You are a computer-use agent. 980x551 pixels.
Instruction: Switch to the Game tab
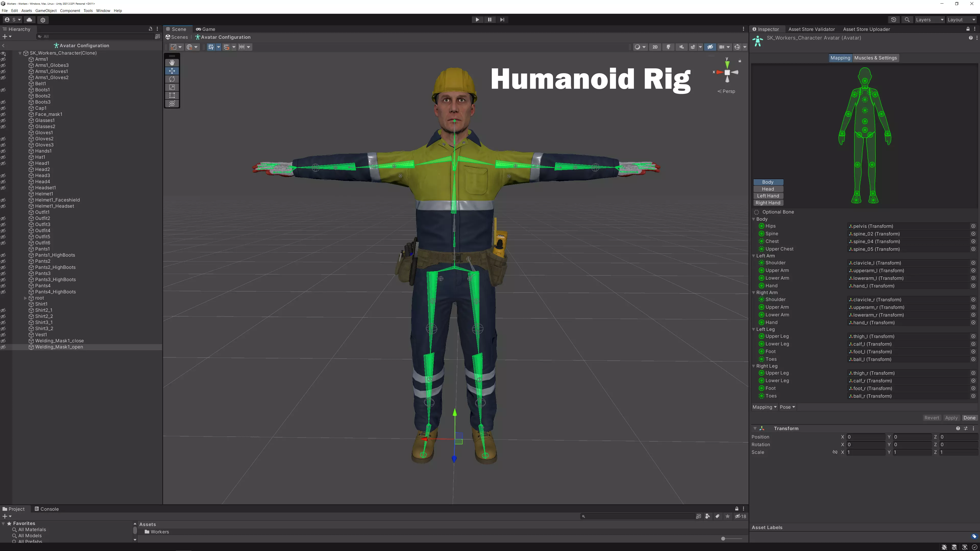(x=206, y=29)
